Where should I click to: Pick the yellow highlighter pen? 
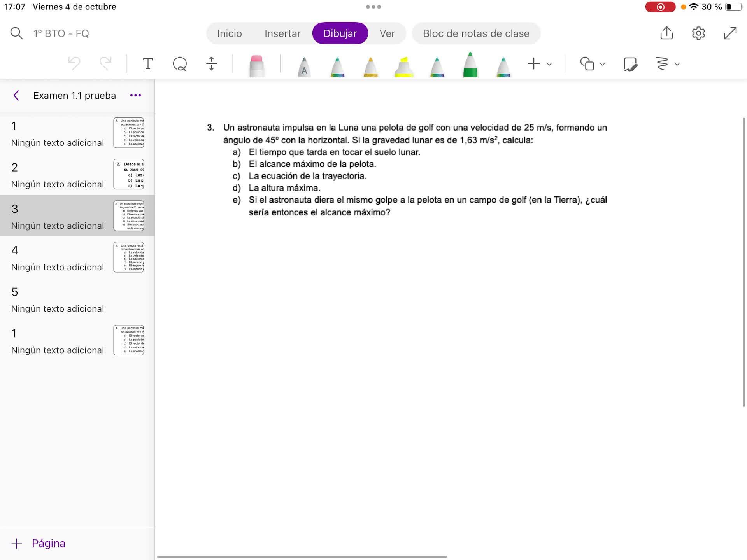click(x=404, y=67)
